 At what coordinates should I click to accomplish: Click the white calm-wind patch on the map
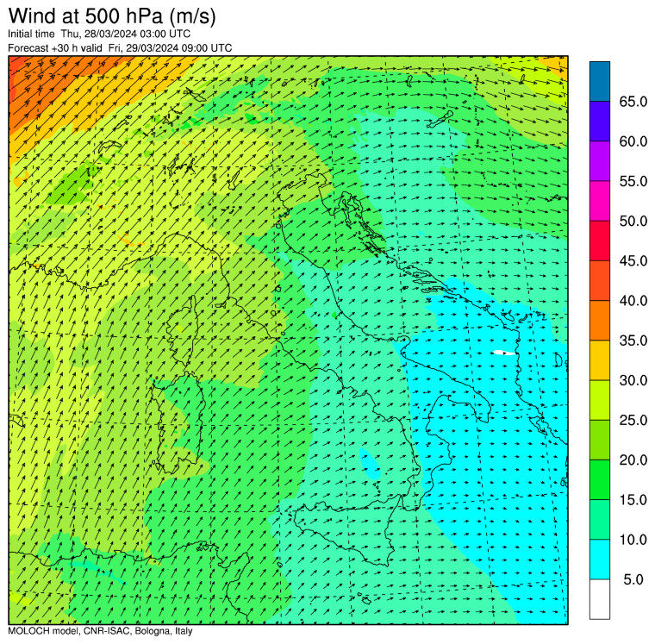point(503,353)
